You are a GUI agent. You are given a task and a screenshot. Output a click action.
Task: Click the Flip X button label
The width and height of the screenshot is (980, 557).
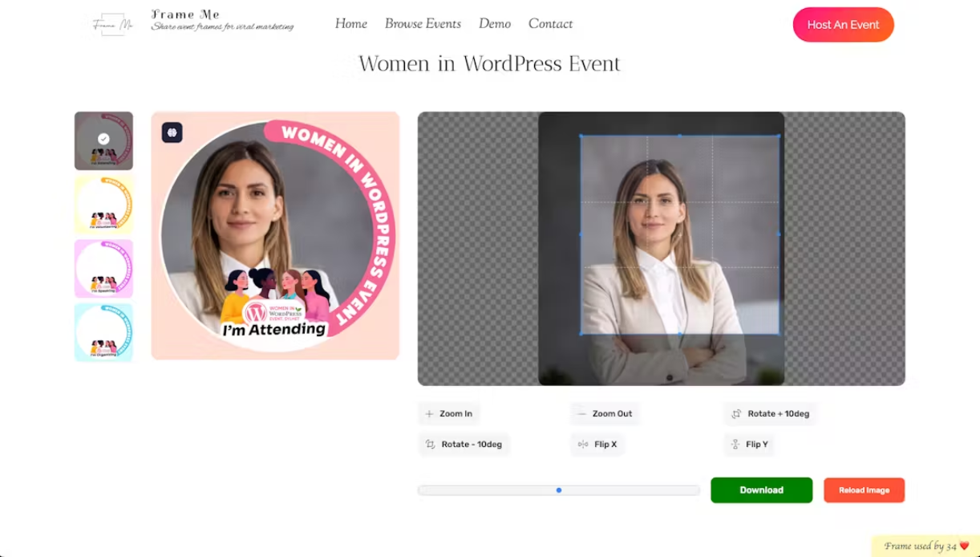coord(605,445)
